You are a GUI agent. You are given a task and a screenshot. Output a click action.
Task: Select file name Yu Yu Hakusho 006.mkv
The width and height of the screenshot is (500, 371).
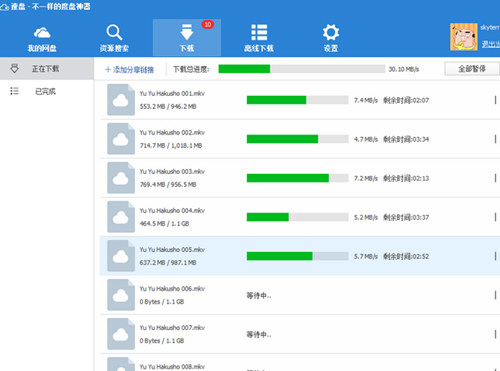(x=172, y=289)
